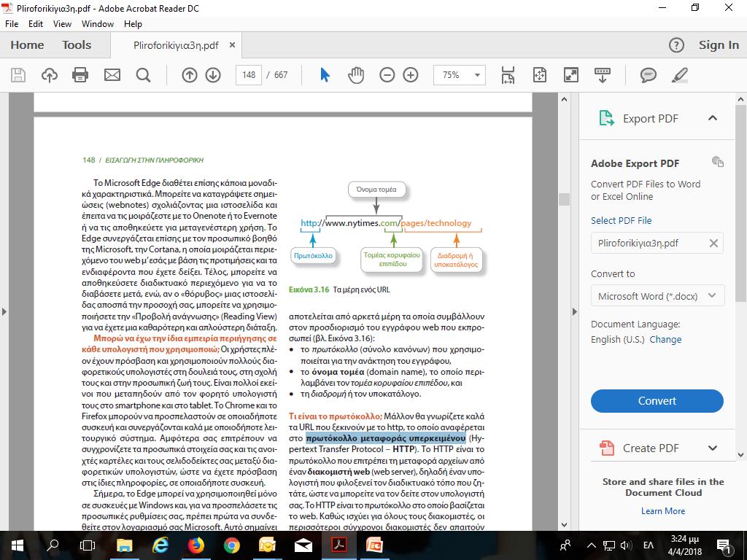Open File Explorer from taskbar
The height and width of the screenshot is (560, 747).
124,545
